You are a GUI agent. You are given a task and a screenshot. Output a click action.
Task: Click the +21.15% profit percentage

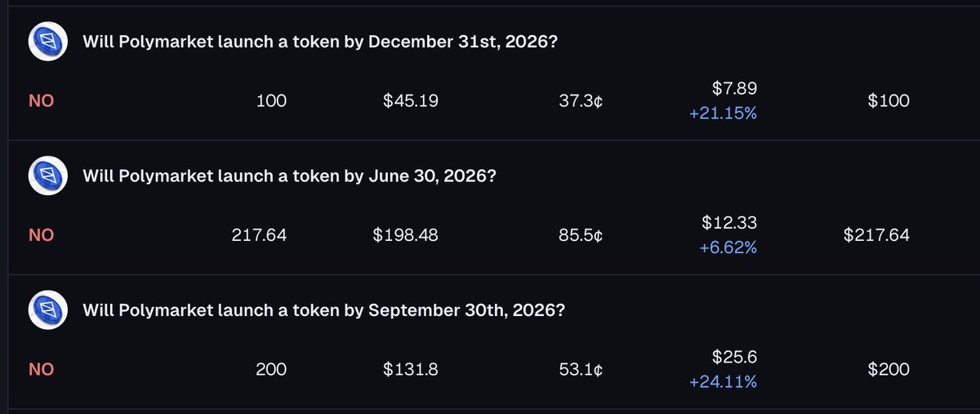[723, 114]
